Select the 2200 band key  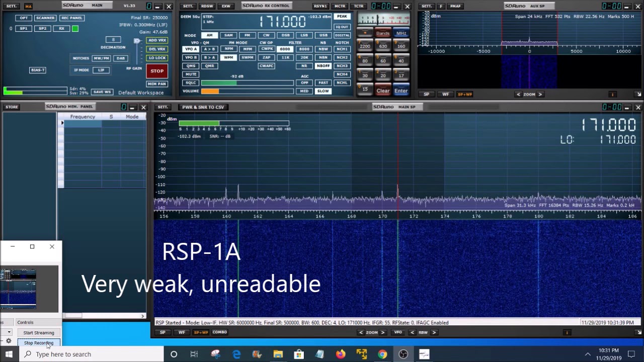[365, 46]
